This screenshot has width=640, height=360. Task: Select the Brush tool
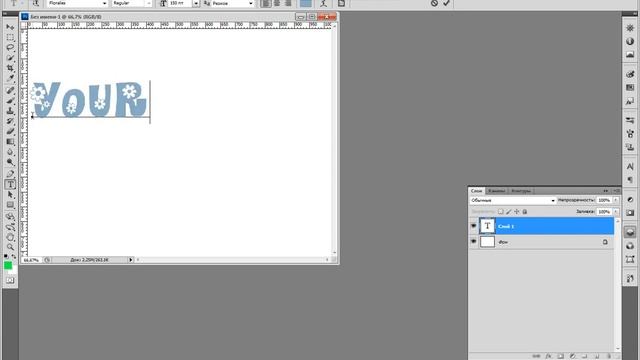click(x=10, y=101)
